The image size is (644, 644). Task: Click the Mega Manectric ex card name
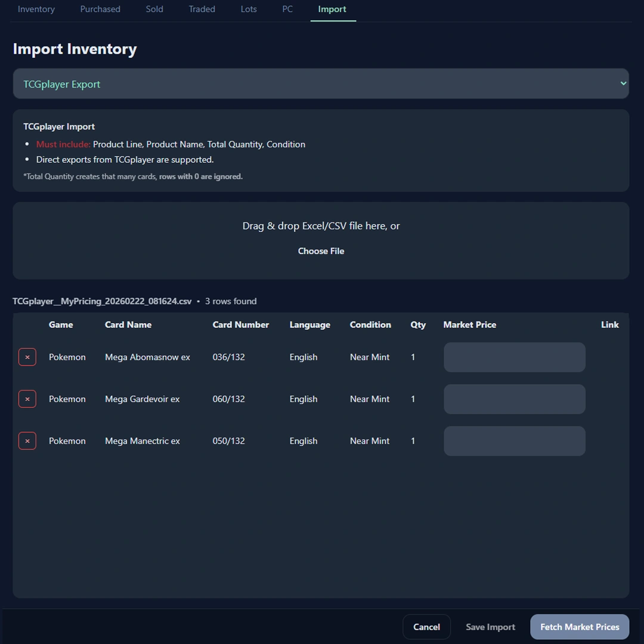coord(142,441)
